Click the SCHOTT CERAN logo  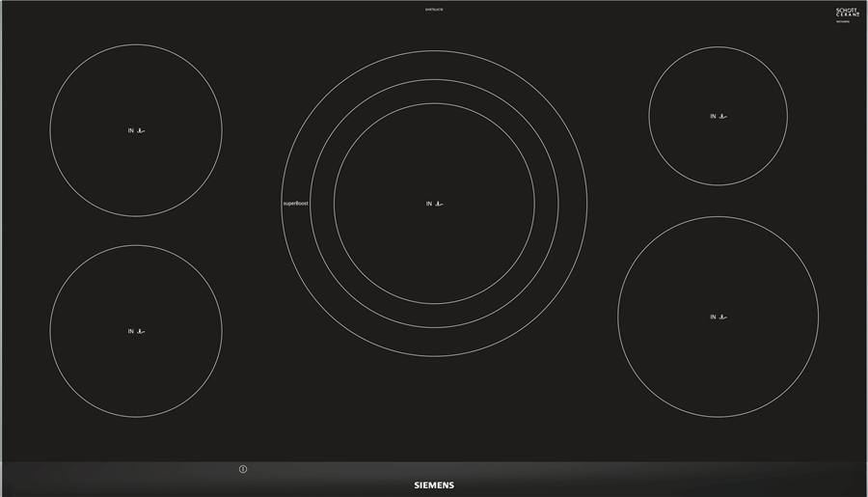847,13
